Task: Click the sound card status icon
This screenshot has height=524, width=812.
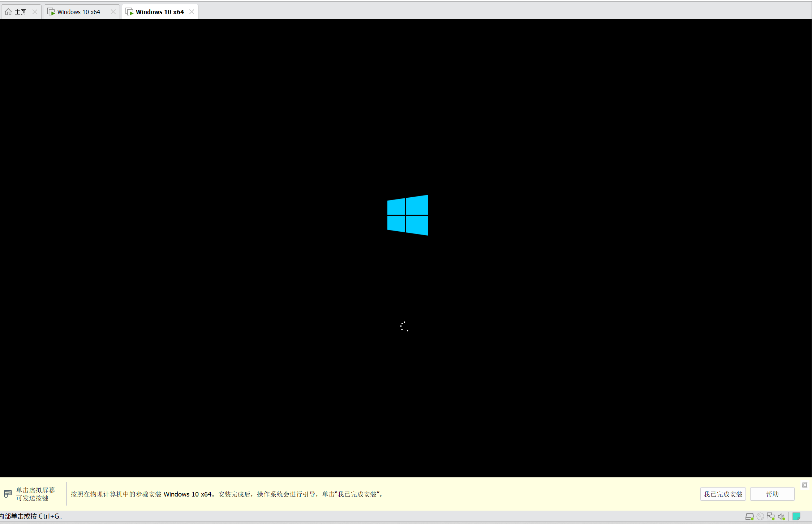Action: 782,517
